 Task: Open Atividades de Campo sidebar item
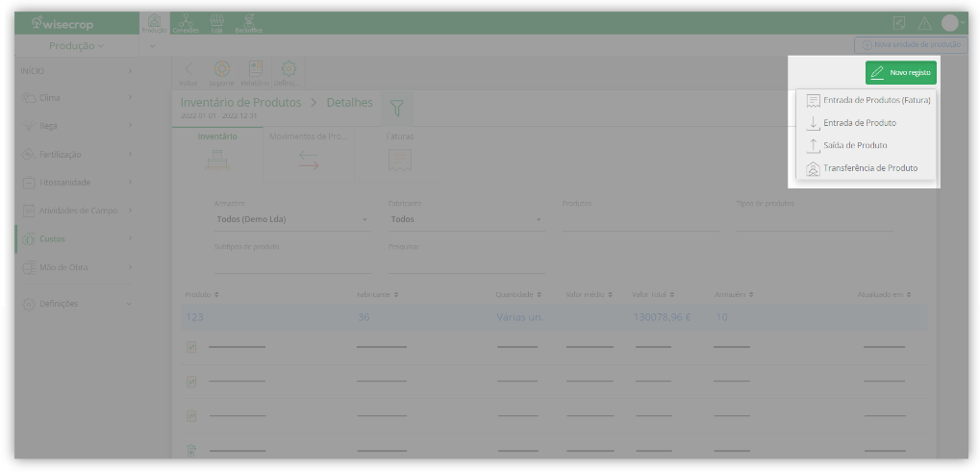click(x=76, y=211)
